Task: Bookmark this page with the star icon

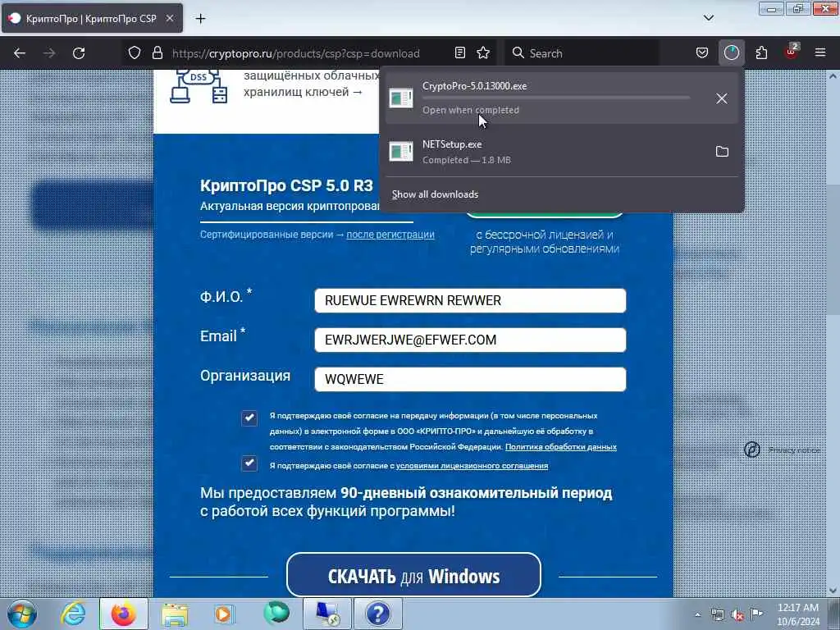Action: click(x=483, y=52)
